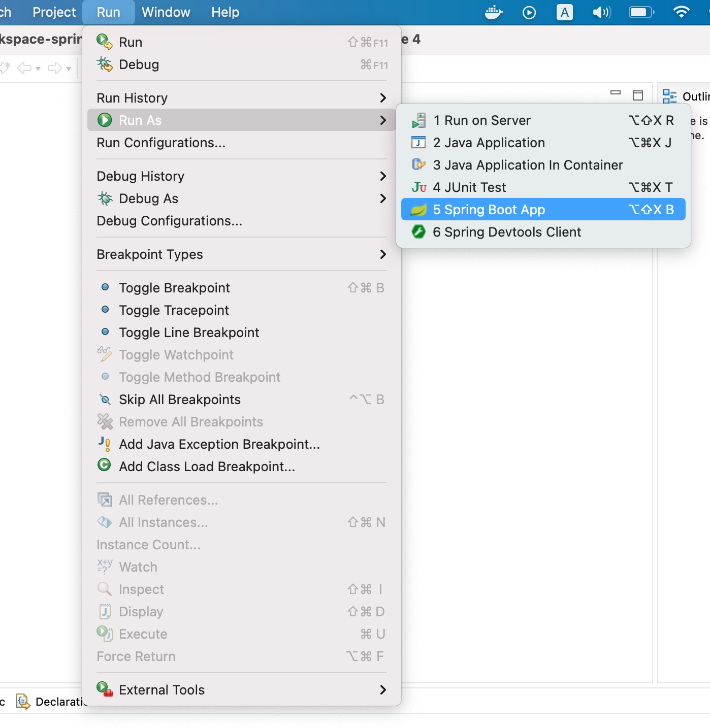Minimize the editor area view
The height and width of the screenshot is (728, 710).
[616, 93]
